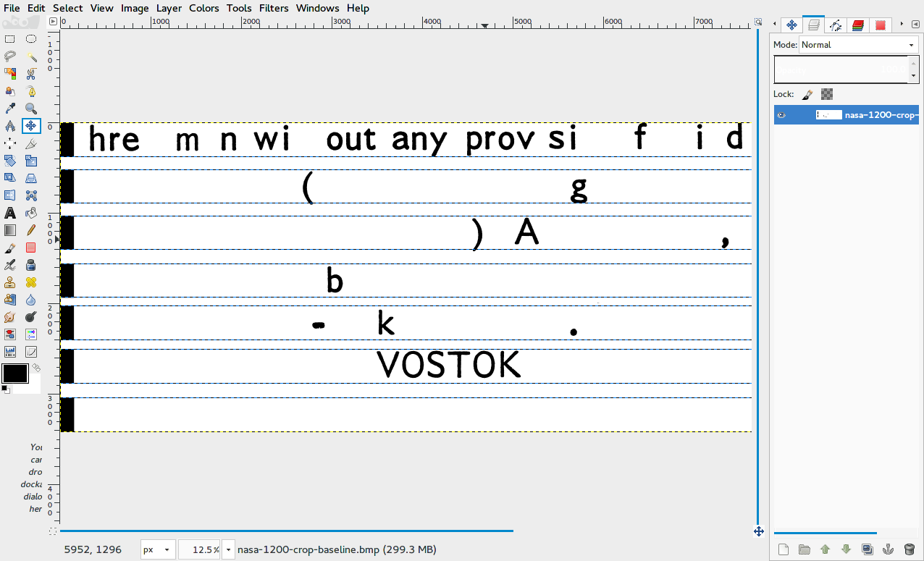924x561 pixels.
Task: Select the Measure compass tool
Action: coord(10,126)
